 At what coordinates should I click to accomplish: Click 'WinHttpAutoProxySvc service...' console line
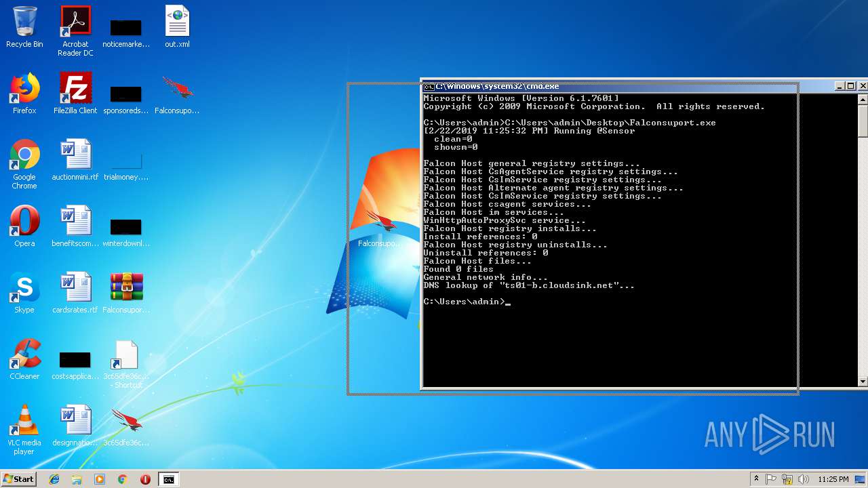(x=505, y=220)
